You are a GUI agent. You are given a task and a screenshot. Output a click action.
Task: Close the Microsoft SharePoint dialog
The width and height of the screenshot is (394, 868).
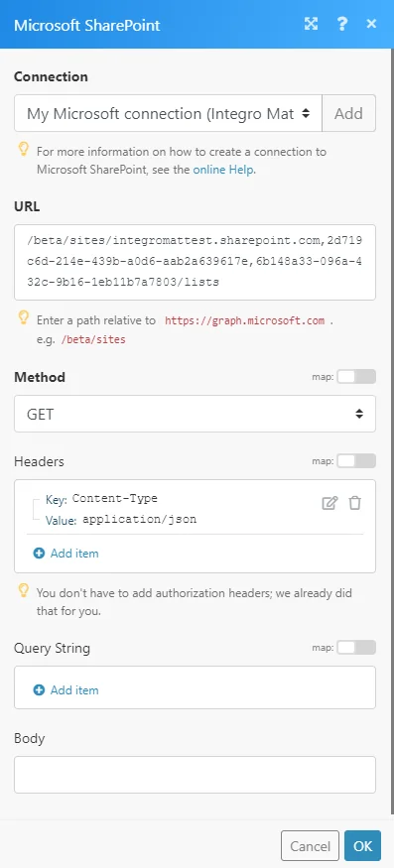(371, 24)
